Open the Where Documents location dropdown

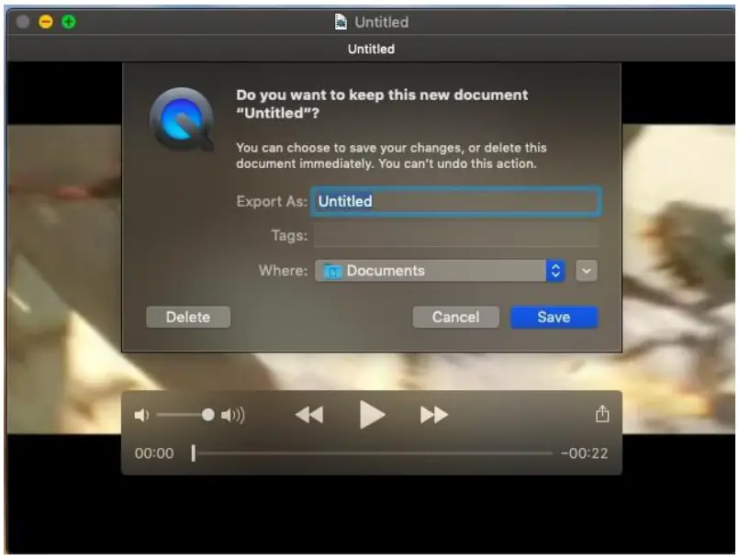(x=439, y=271)
